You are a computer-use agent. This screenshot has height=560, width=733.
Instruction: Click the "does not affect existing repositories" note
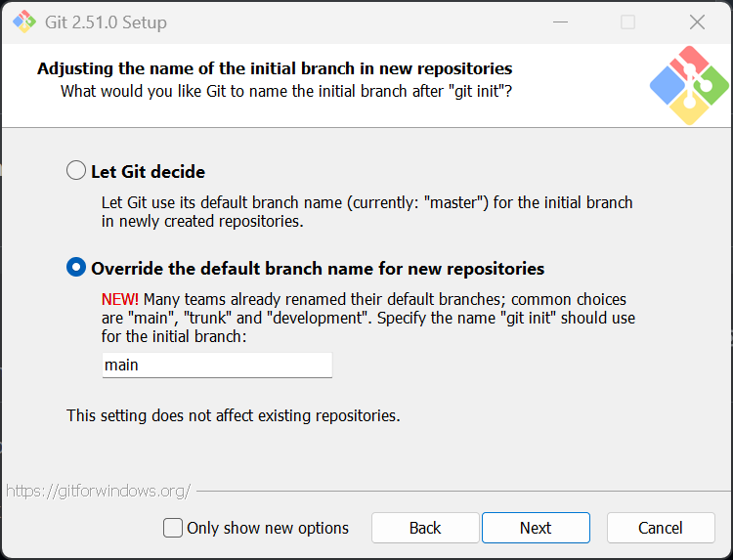click(x=233, y=415)
